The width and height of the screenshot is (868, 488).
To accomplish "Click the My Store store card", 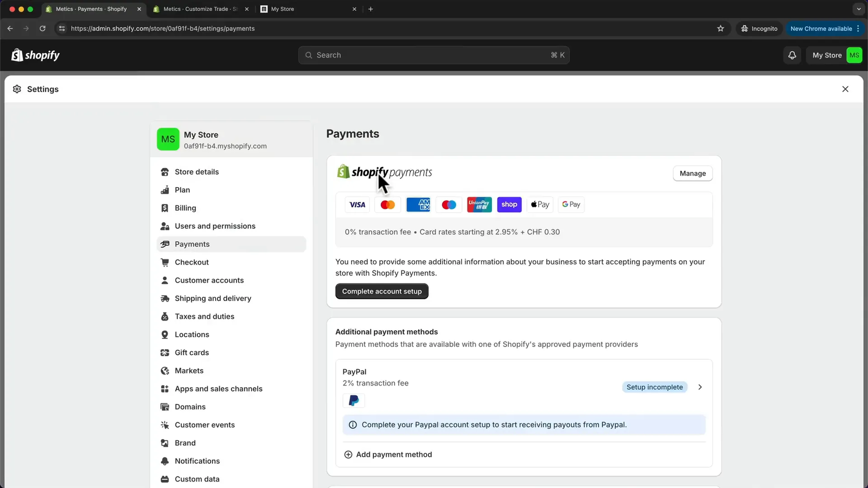I will [x=232, y=140].
